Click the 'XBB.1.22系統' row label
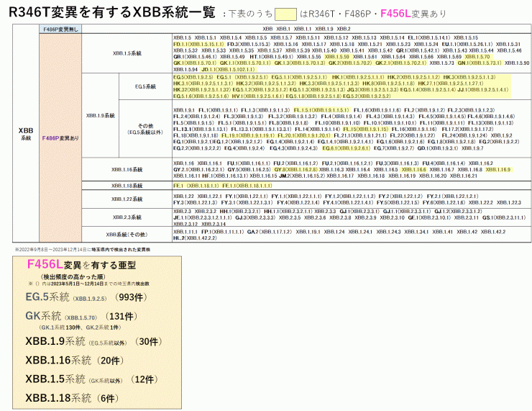The height and width of the screenshot is (411, 532). (127, 199)
